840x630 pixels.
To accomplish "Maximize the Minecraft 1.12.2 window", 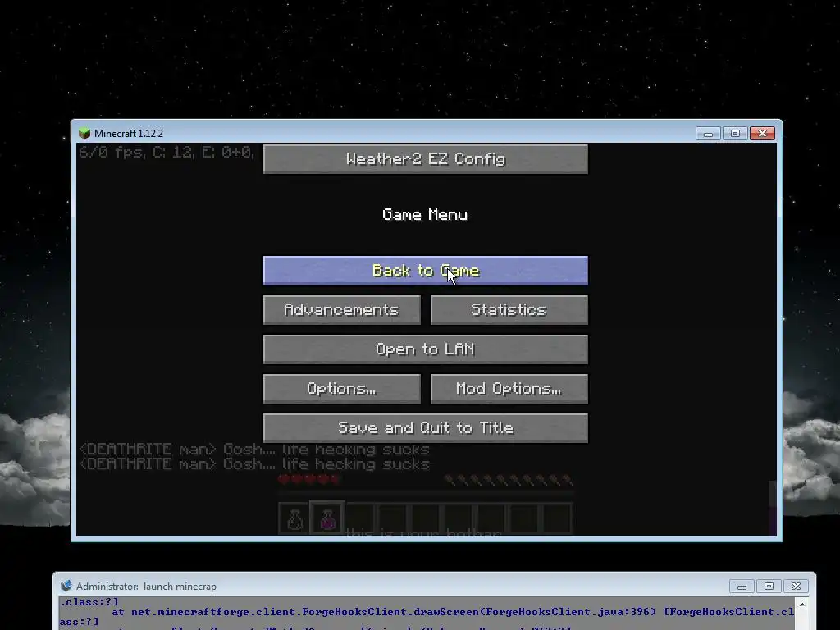I will pos(735,134).
